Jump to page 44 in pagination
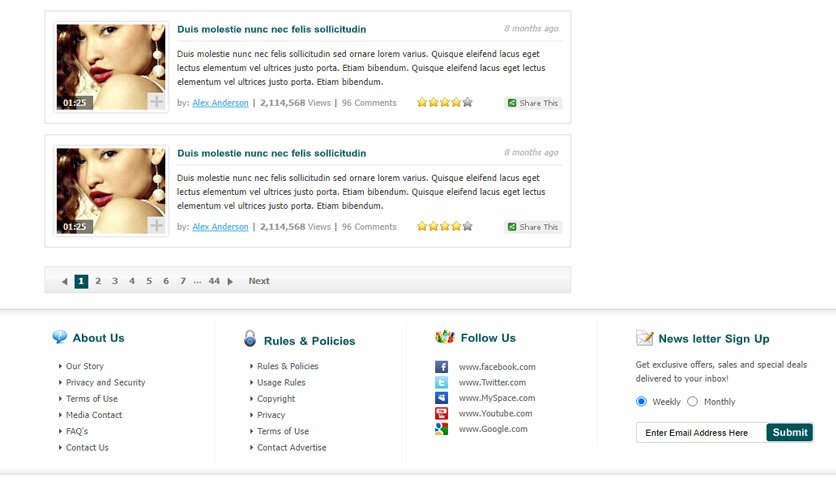The image size is (836, 484). coord(214,281)
